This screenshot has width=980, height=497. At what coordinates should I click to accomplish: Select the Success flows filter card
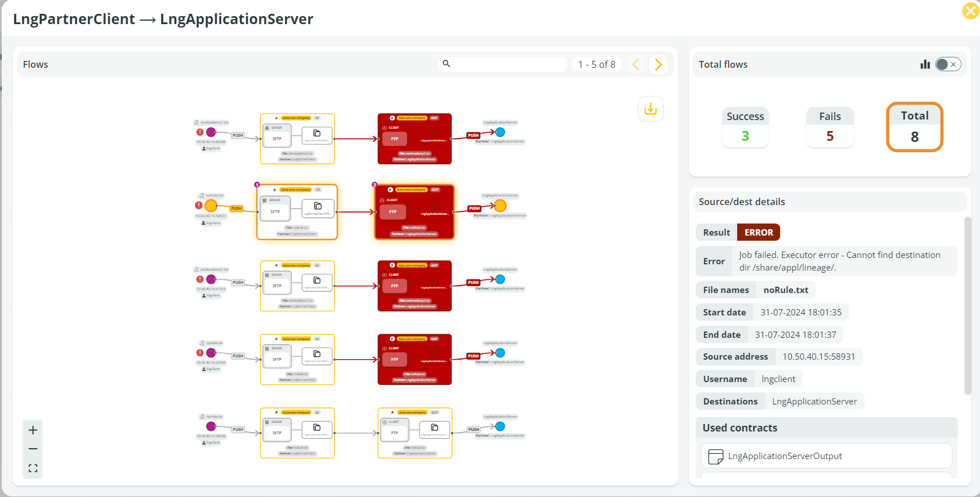(745, 127)
